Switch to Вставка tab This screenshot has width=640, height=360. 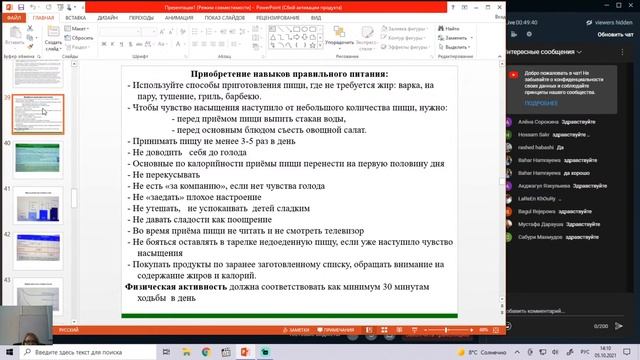click(x=76, y=18)
